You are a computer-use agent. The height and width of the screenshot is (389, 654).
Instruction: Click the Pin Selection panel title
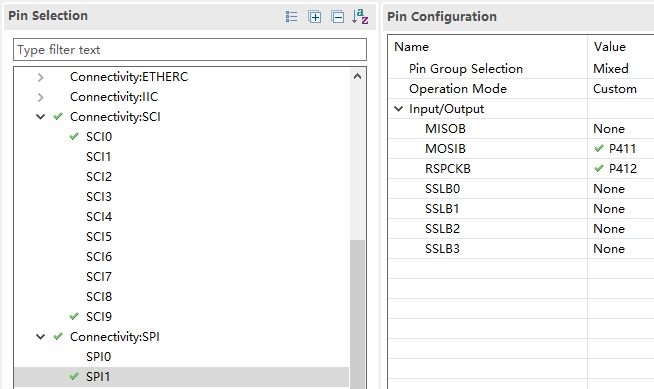(x=48, y=15)
